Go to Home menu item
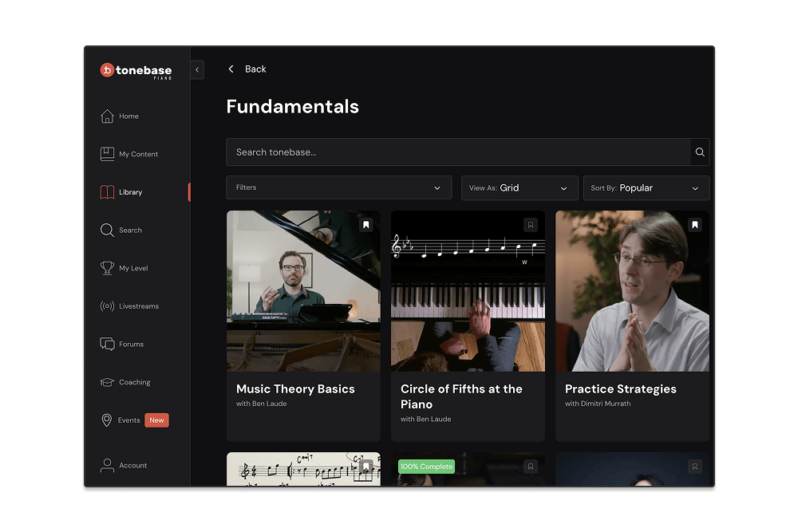Screen dimensions: 798x532 [x=128, y=116]
